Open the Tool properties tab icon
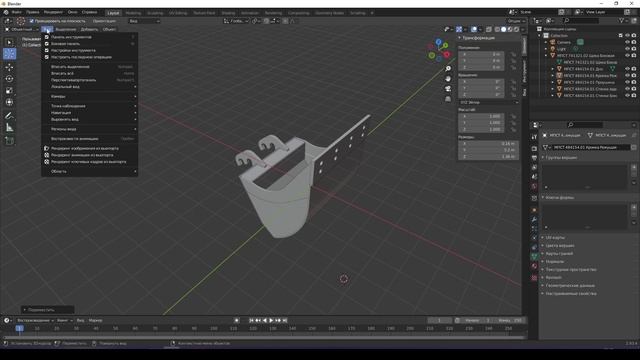 (534, 137)
